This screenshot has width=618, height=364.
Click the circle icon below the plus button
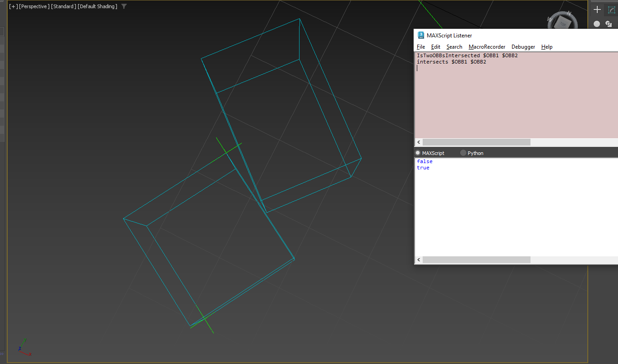click(x=596, y=23)
